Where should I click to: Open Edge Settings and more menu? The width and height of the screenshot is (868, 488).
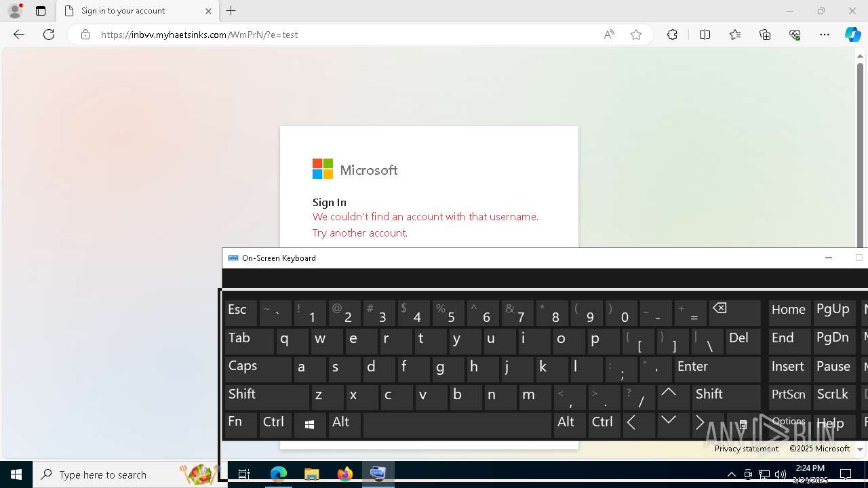pyautogui.click(x=825, y=35)
